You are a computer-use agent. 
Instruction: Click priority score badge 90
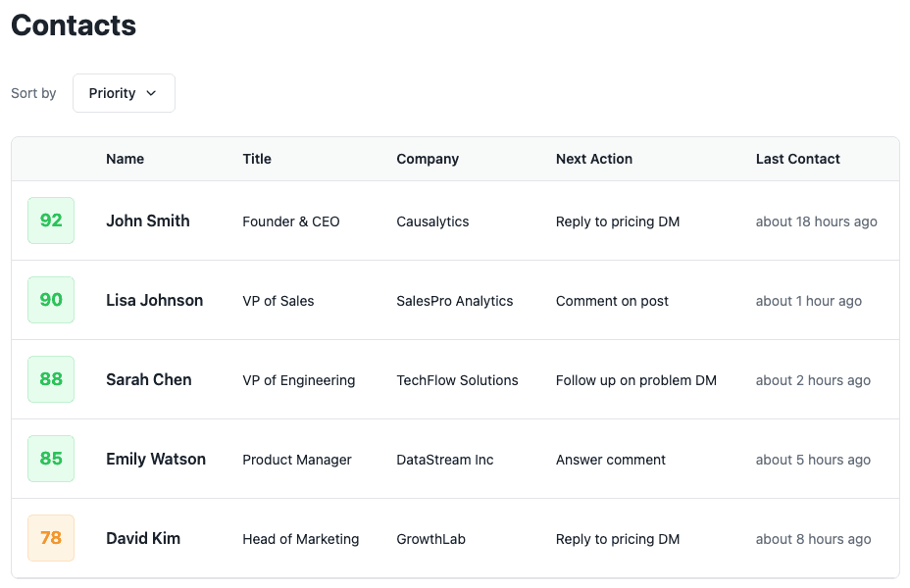tap(51, 300)
